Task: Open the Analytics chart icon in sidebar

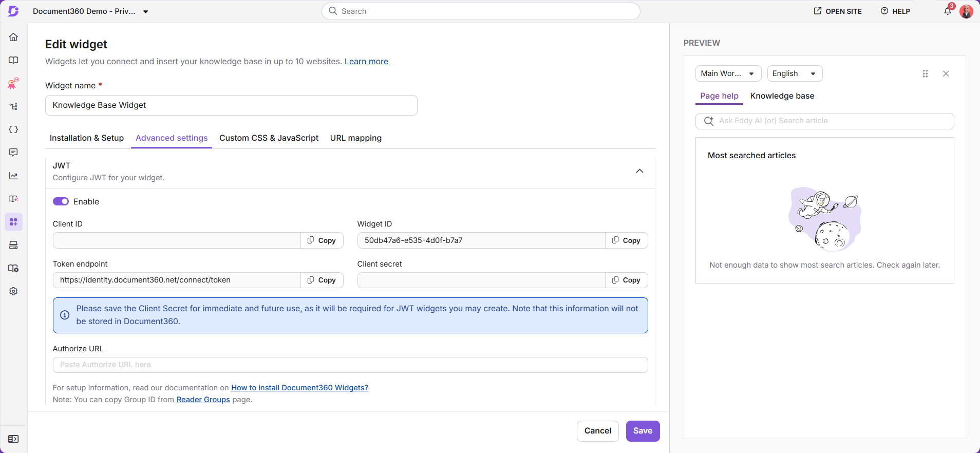Action: [13, 176]
